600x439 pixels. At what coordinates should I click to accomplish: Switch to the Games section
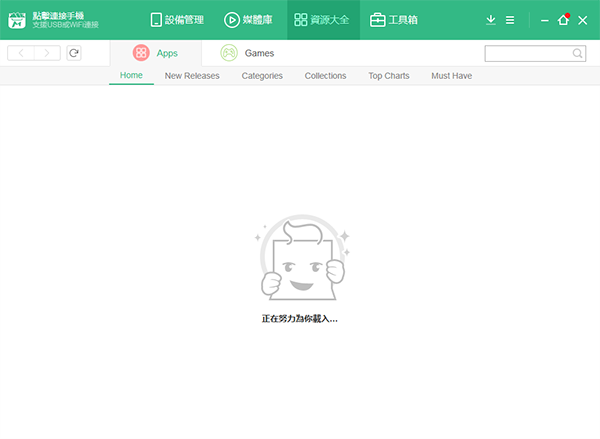tap(247, 53)
